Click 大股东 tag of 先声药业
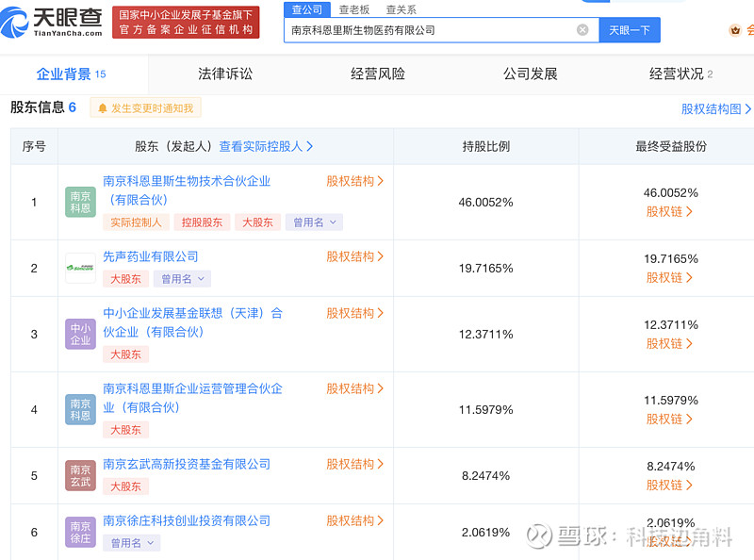Screen dimensions: 754x560 (x=125, y=279)
